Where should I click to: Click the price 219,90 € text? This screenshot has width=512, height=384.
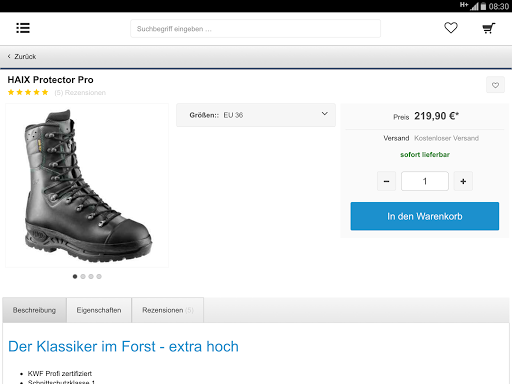click(x=436, y=116)
